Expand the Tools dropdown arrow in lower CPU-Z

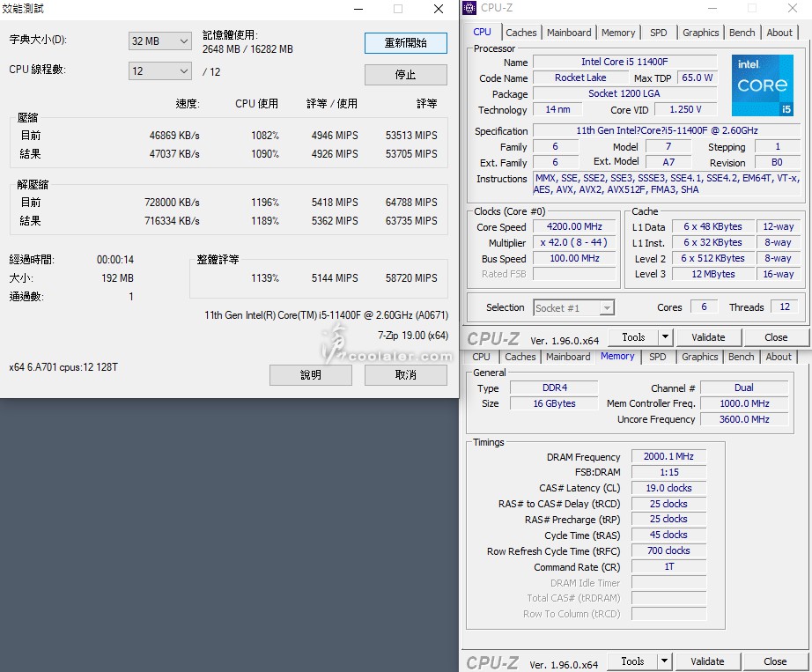point(664,661)
